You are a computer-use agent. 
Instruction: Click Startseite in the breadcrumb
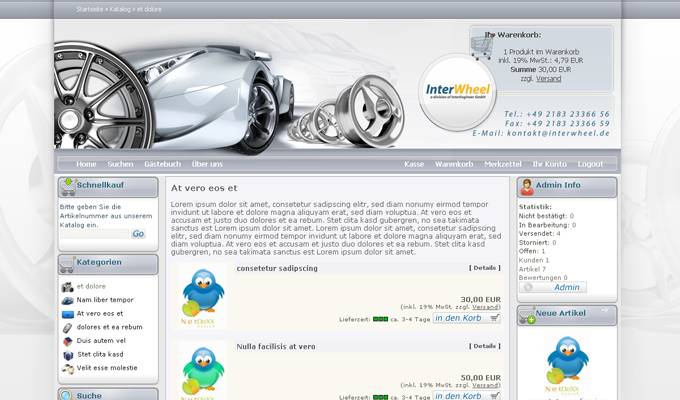click(90, 9)
